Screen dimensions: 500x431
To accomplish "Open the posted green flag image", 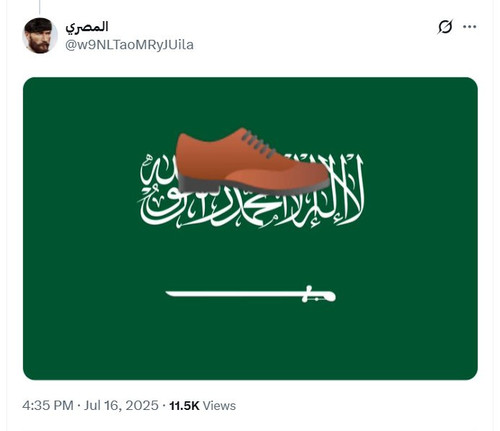I will click(x=250, y=229).
